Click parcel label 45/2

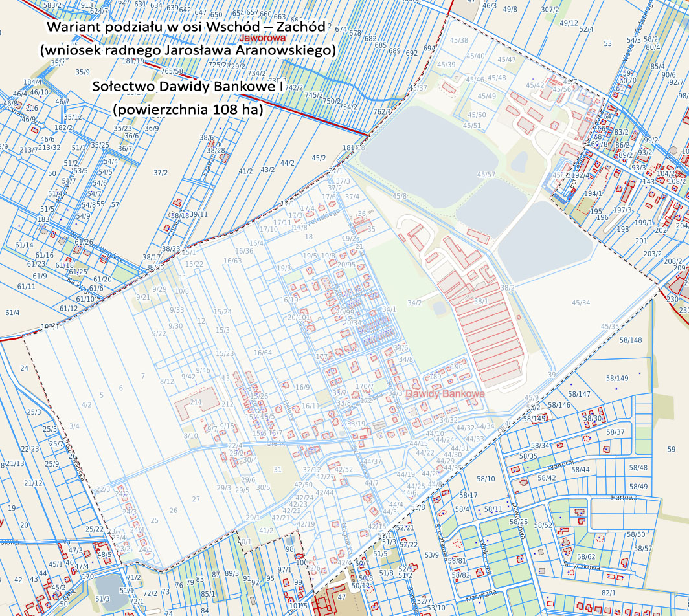[x=319, y=158]
